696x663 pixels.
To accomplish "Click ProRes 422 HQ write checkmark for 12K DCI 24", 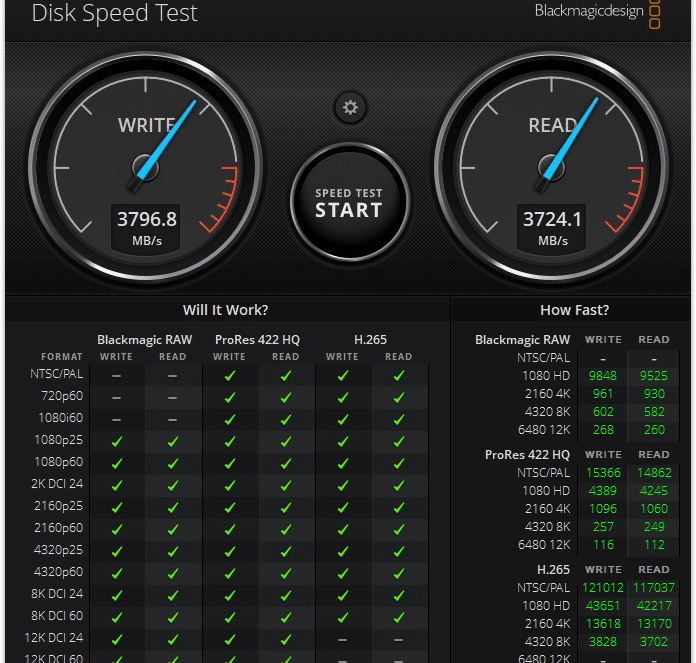I will click(229, 639).
